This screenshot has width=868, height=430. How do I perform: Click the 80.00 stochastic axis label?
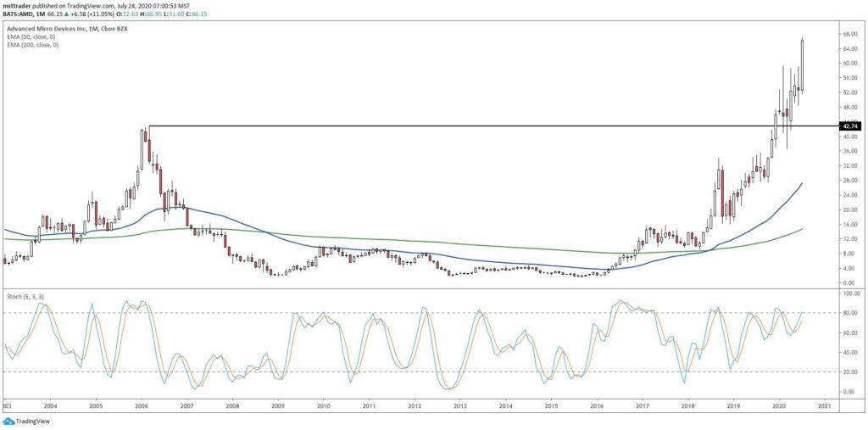851,312
